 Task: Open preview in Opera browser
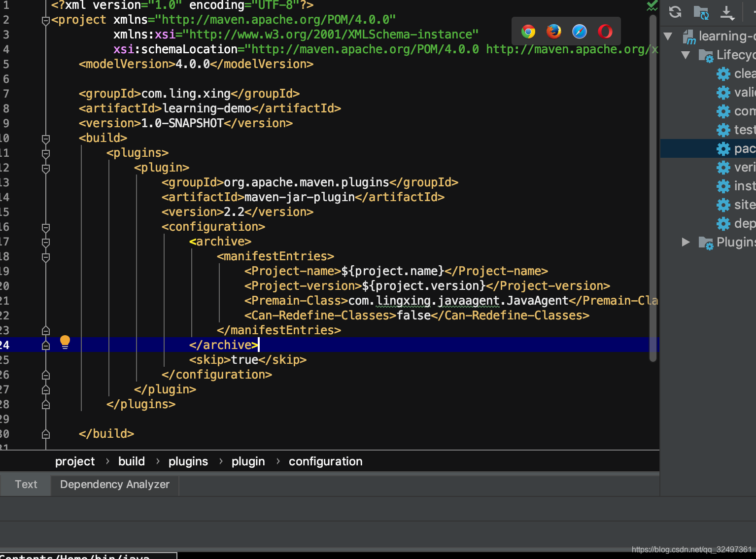[x=605, y=32]
